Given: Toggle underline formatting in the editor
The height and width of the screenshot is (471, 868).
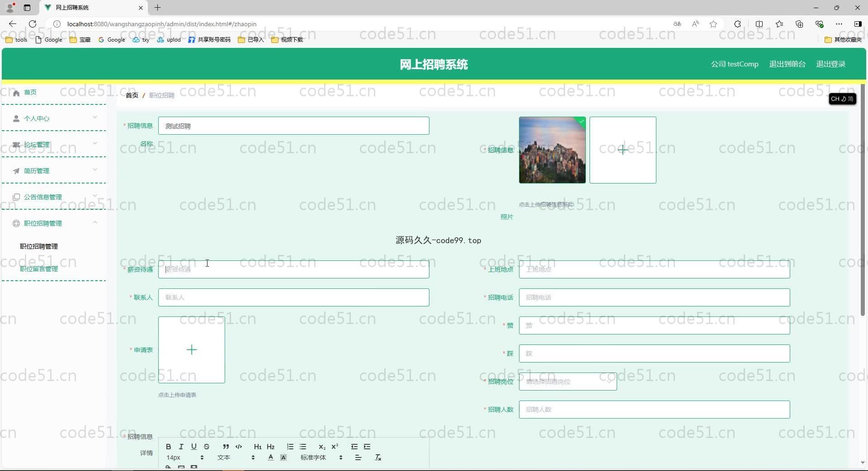Looking at the screenshot, I should click(x=194, y=447).
